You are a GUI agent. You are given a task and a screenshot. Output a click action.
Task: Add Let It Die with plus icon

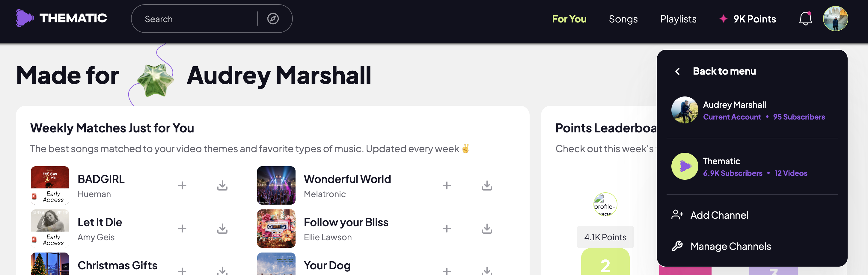[x=182, y=229]
